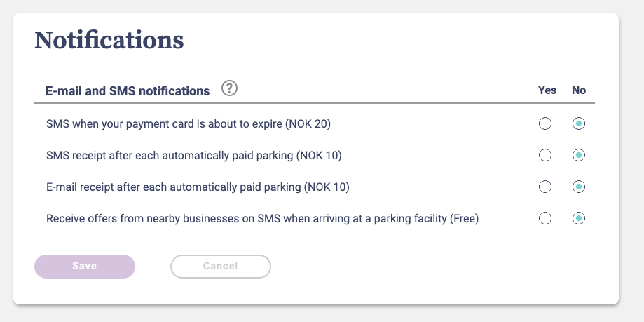The height and width of the screenshot is (322, 644).
Task: Choose No for SMS receipt after parking
Action: (579, 156)
